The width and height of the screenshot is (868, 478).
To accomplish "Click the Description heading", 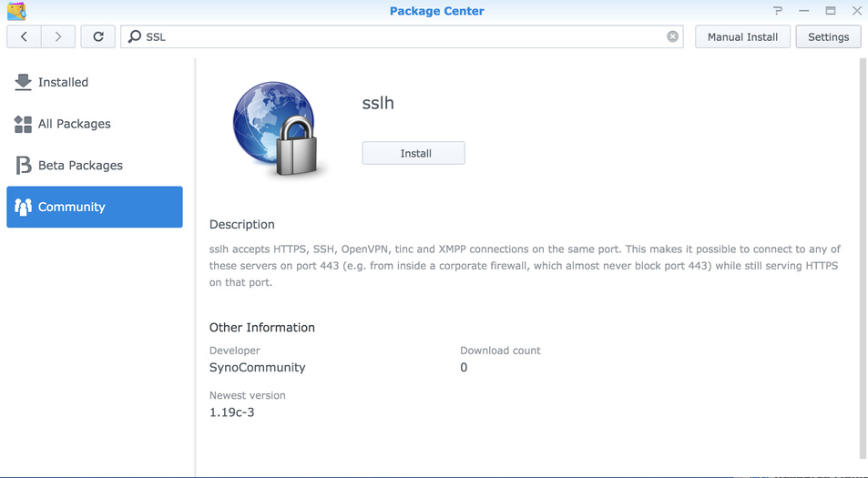I will 242,225.
